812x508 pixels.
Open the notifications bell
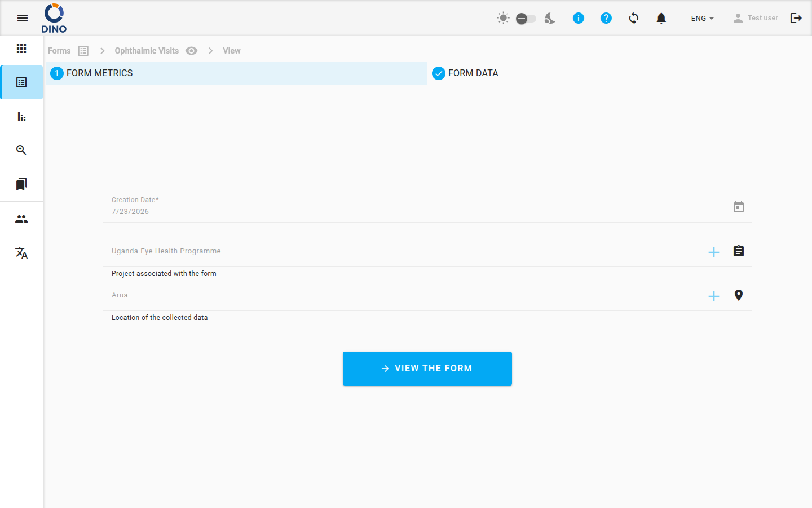[x=661, y=18]
